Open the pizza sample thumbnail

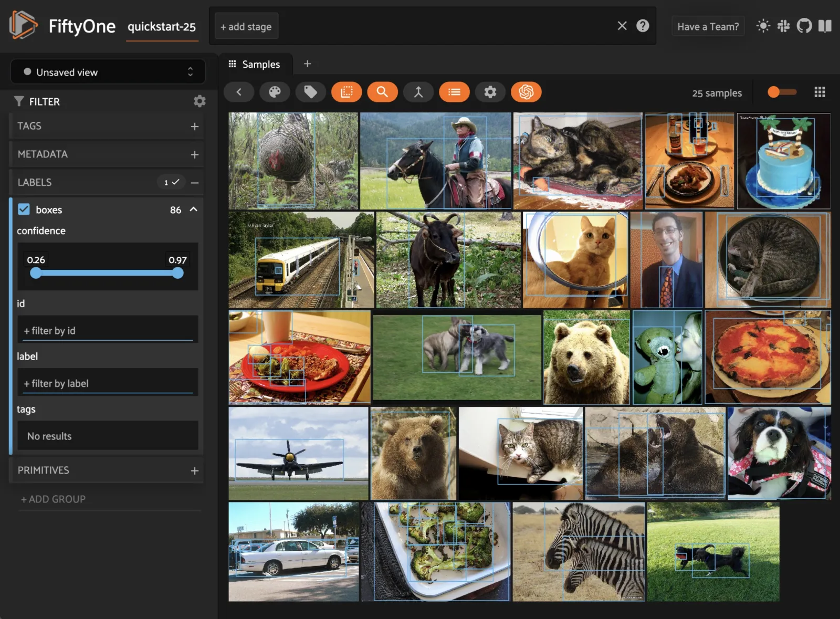(x=768, y=357)
